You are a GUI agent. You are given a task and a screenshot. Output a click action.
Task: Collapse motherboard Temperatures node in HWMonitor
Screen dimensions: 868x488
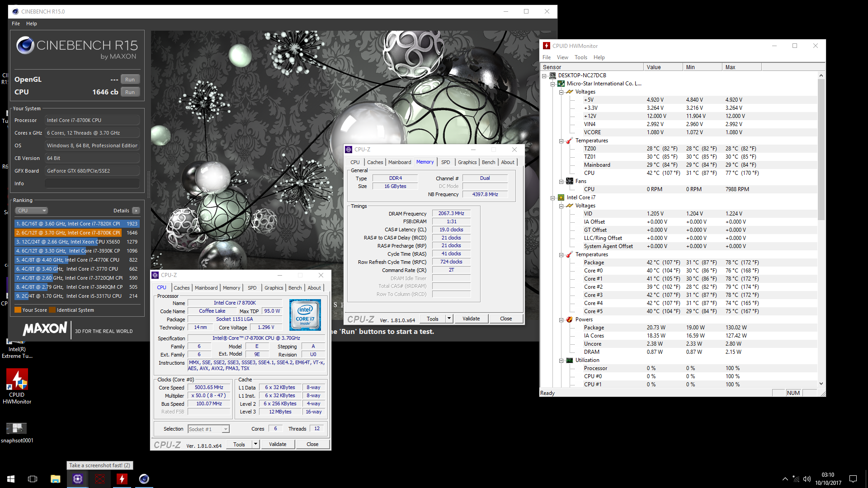coord(561,141)
